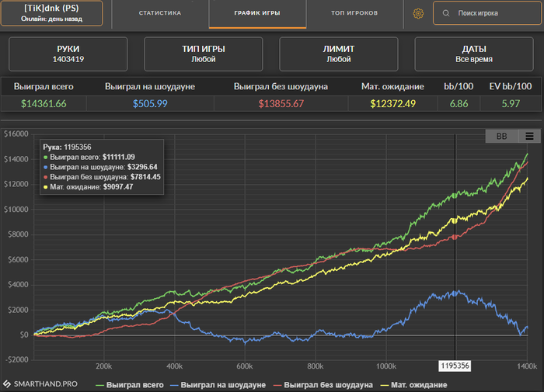Open the settings gear icon
Image resolution: width=544 pixels, height=392 pixels.
tap(418, 13)
